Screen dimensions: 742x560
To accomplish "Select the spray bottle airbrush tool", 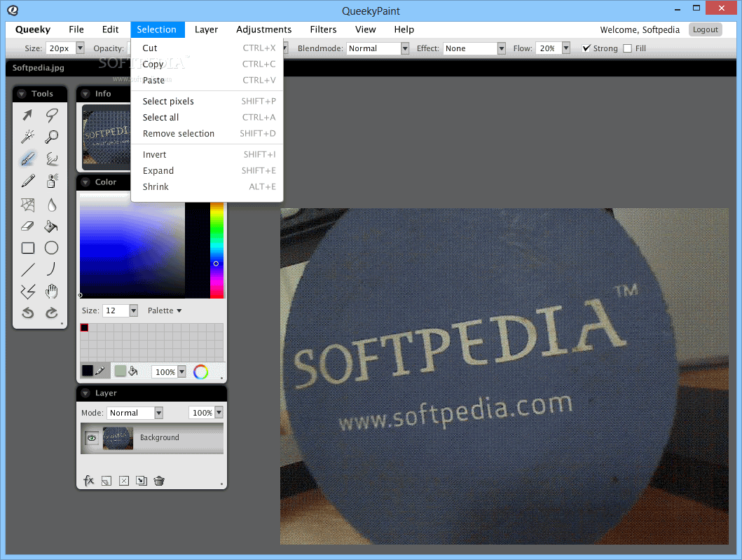I will (x=52, y=181).
